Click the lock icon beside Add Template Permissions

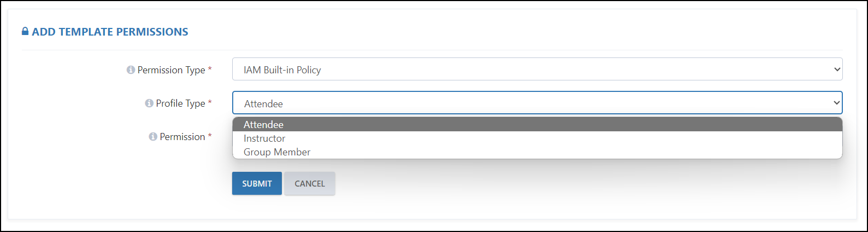(25, 32)
